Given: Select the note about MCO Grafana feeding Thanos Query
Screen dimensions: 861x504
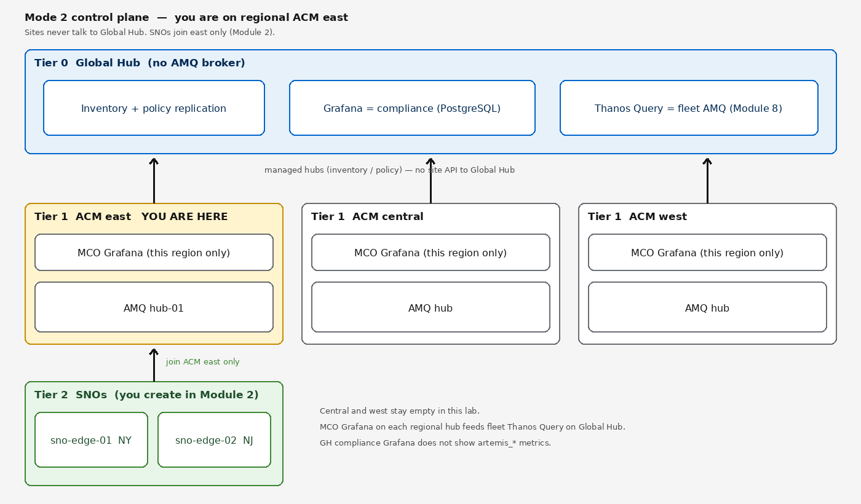Looking at the screenshot, I should point(472,427).
